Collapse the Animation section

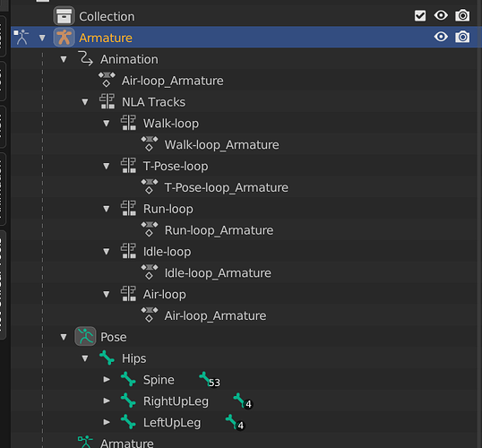click(x=64, y=59)
